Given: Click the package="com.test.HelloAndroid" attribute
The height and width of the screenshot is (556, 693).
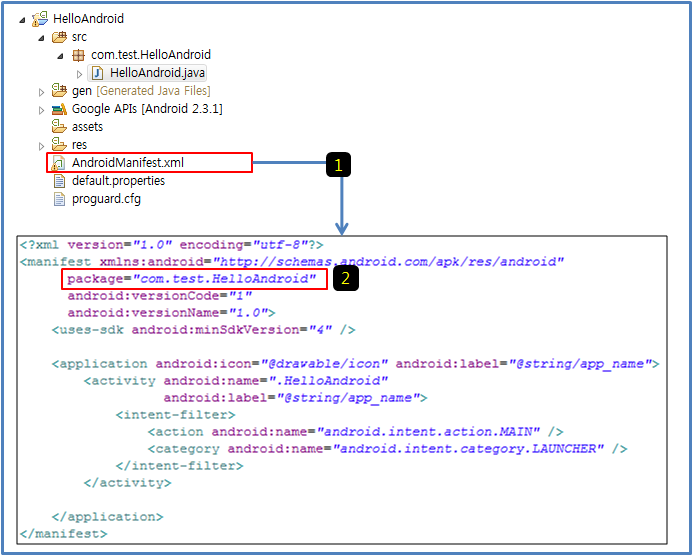Looking at the screenshot, I should point(192,279).
